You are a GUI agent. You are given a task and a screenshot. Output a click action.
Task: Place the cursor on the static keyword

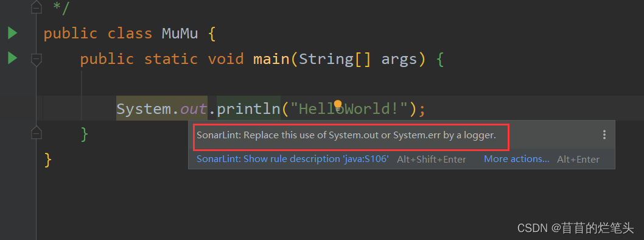[171, 59]
